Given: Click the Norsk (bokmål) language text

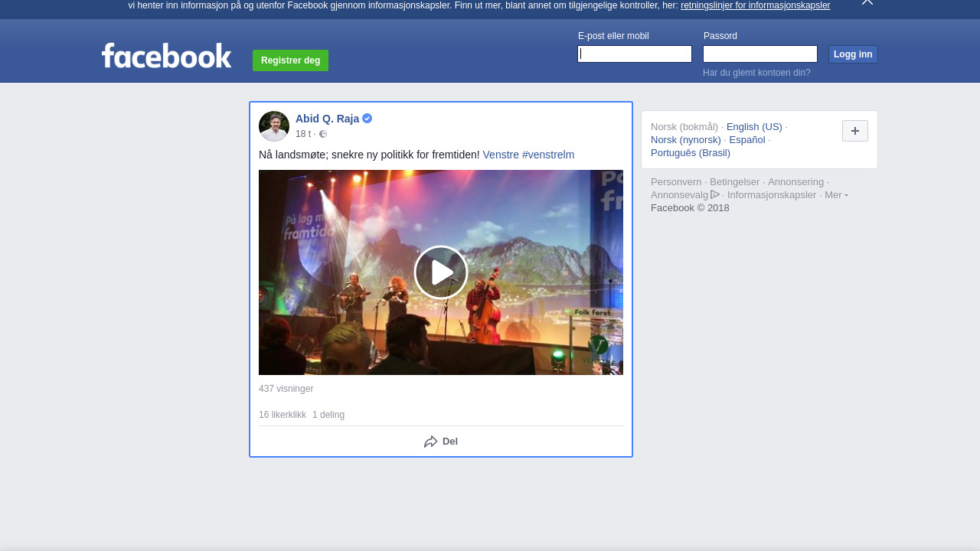Looking at the screenshot, I should click(684, 127).
